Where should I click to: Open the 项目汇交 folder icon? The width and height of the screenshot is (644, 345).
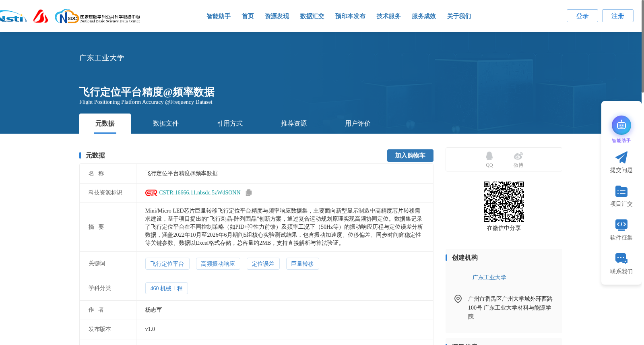[621, 191]
